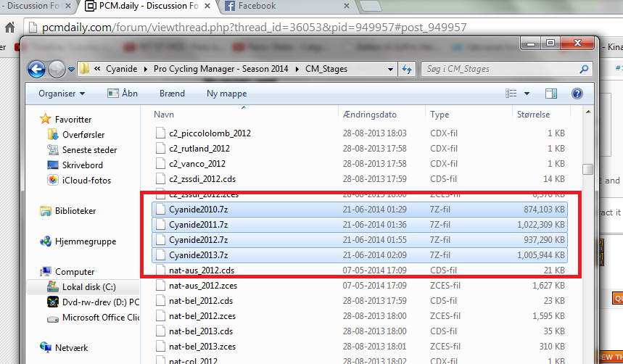This screenshot has height=364, width=623.
Task: Toggle the preview pane icon
Action: [551, 94]
